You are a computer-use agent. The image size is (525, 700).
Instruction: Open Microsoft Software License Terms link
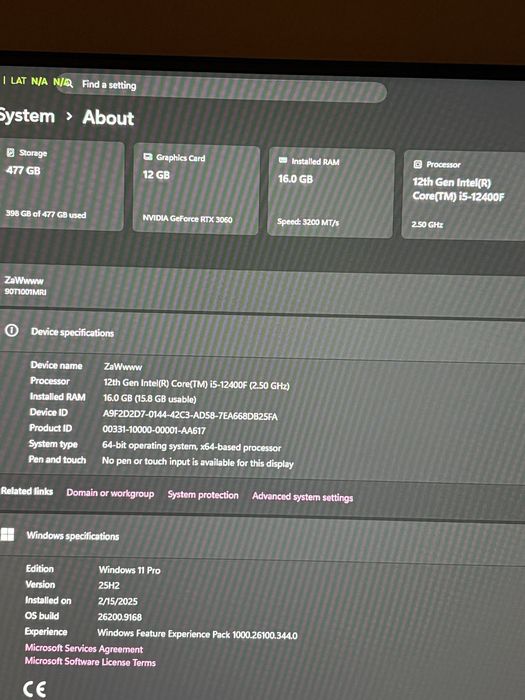pos(90,661)
